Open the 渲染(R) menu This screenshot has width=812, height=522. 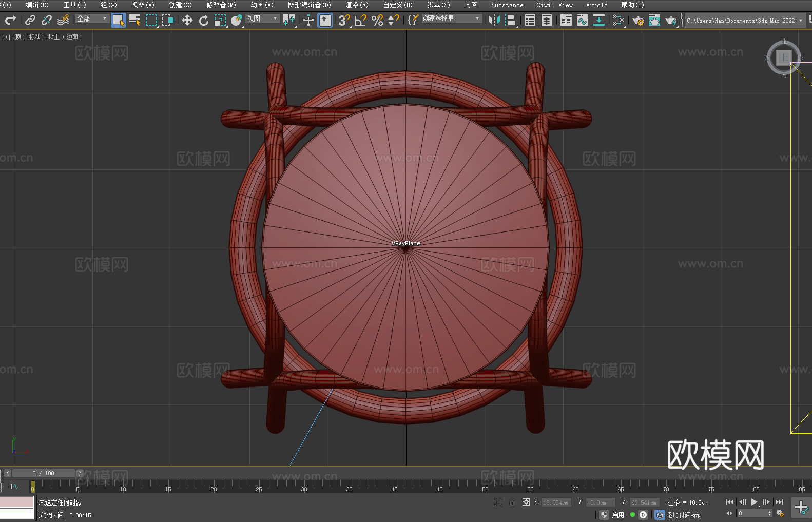357,5
